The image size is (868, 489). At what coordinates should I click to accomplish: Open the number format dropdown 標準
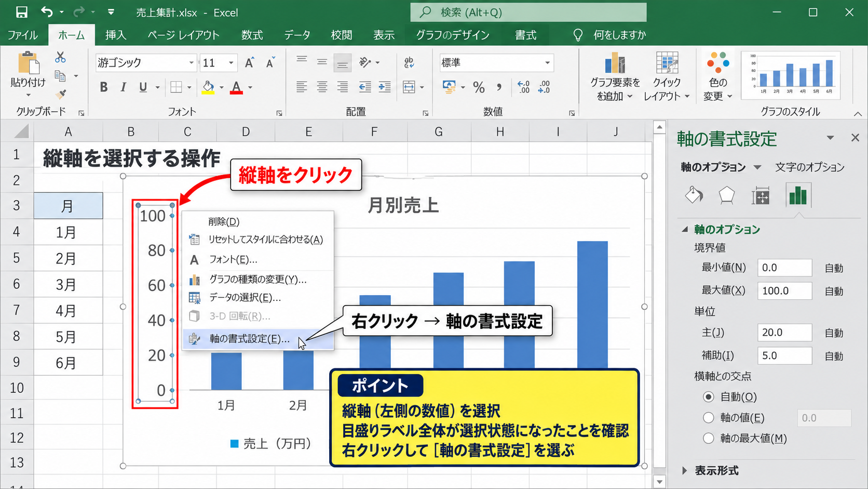pyautogui.click(x=547, y=63)
